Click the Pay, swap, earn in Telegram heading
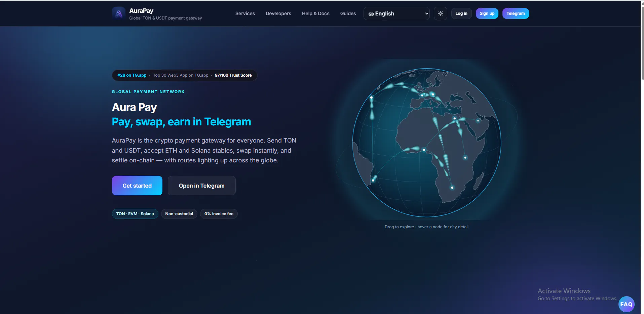The height and width of the screenshot is (314, 644). 182,122
